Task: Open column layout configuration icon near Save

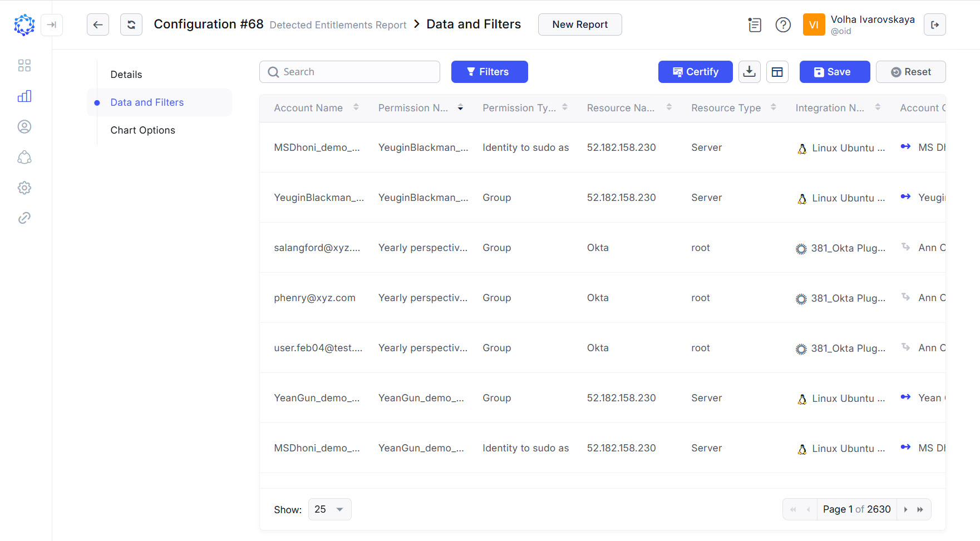Action: (x=777, y=71)
